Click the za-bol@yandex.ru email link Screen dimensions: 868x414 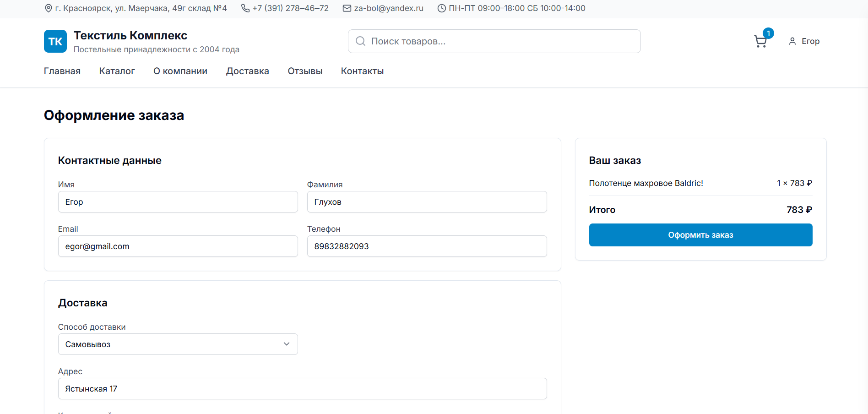389,8
